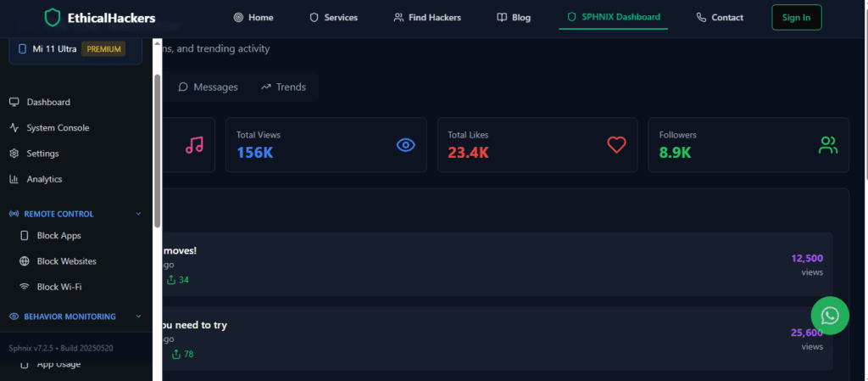The width and height of the screenshot is (868, 381).
Task: Select the SPHNIX Dashboard nav item
Action: (x=614, y=17)
